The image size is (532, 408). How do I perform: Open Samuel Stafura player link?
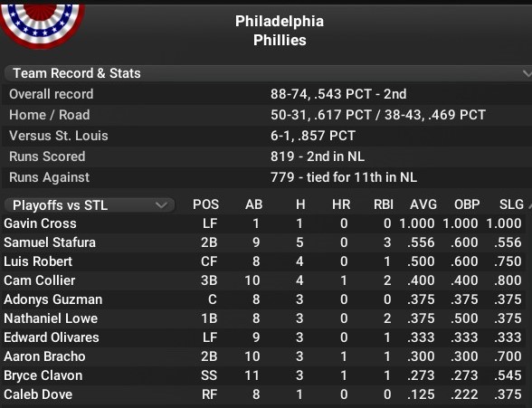point(50,242)
